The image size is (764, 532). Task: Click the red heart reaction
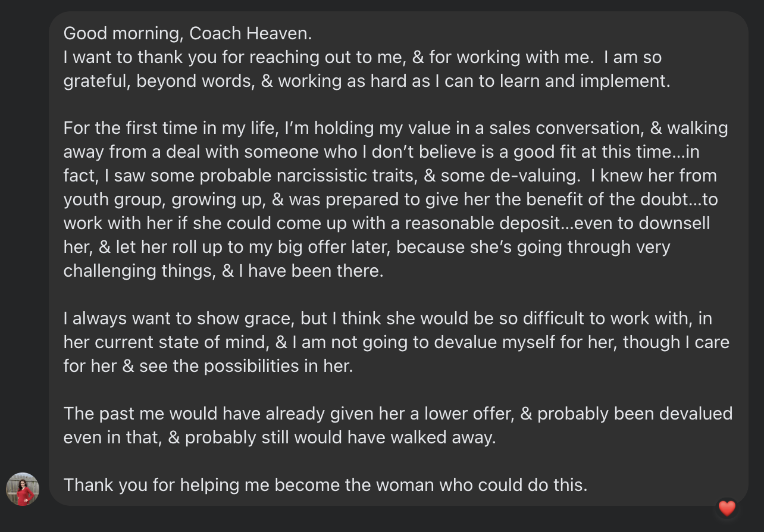727,508
